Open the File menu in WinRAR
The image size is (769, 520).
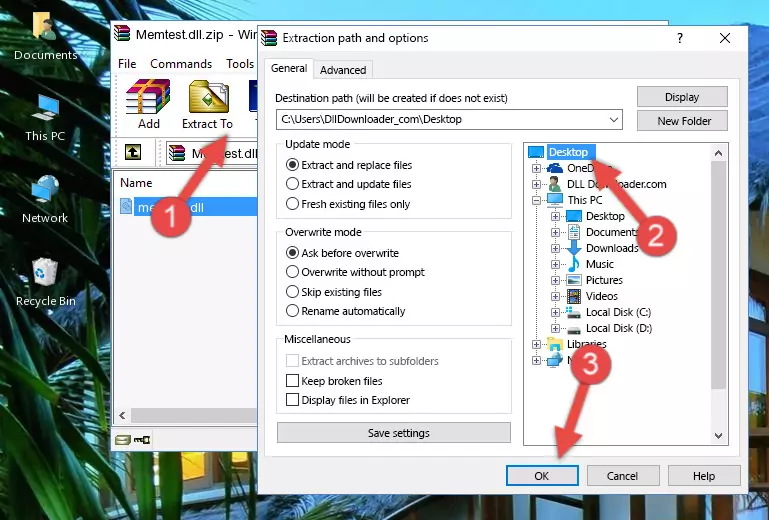(127, 64)
